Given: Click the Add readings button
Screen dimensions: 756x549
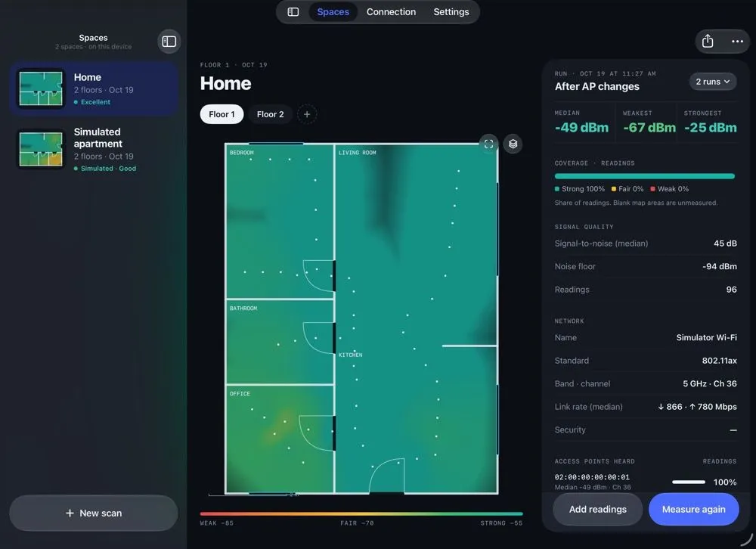Looking at the screenshot, I should point(598,510).
